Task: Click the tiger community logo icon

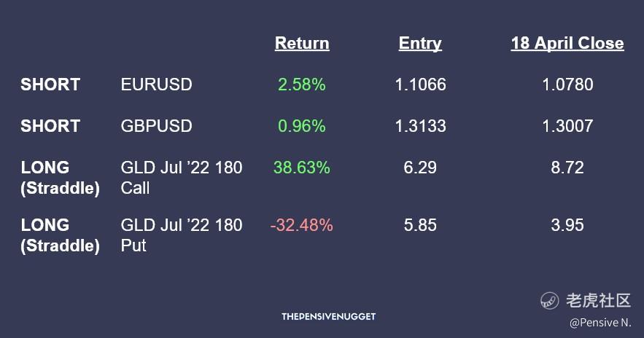Action: pyautogui.click(x=549, y=300)
